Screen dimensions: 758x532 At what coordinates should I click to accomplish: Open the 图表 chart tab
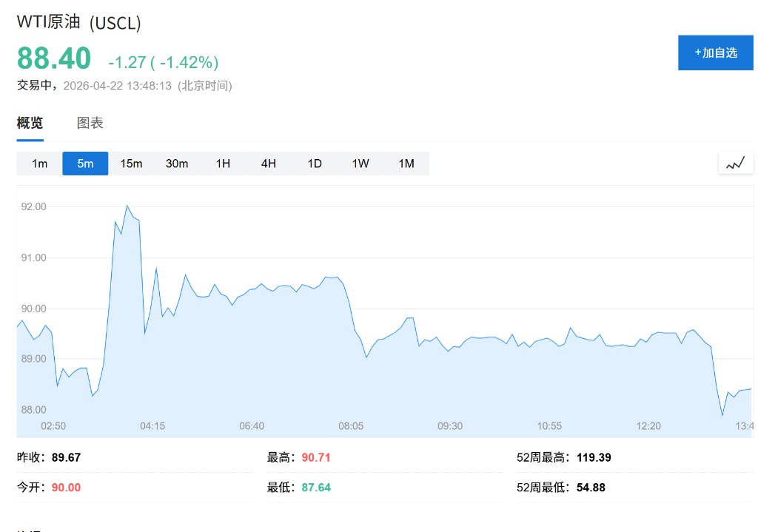click(x=90, y=123)
